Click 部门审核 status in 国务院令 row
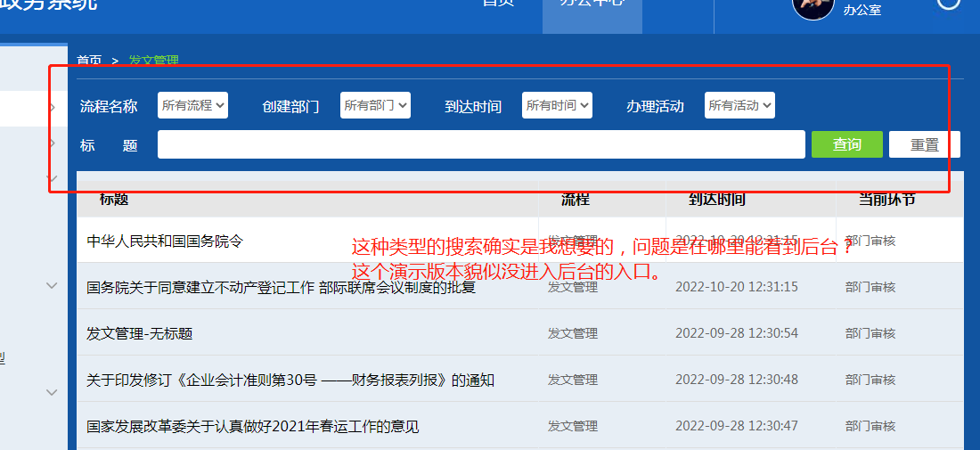Viewport: 980px width, 450px height. [x=870, y=241]
